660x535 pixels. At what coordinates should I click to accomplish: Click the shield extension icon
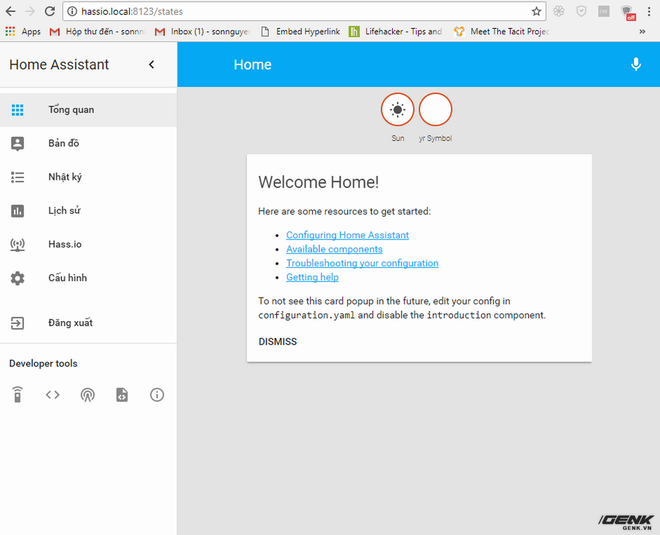click(581, 11)
